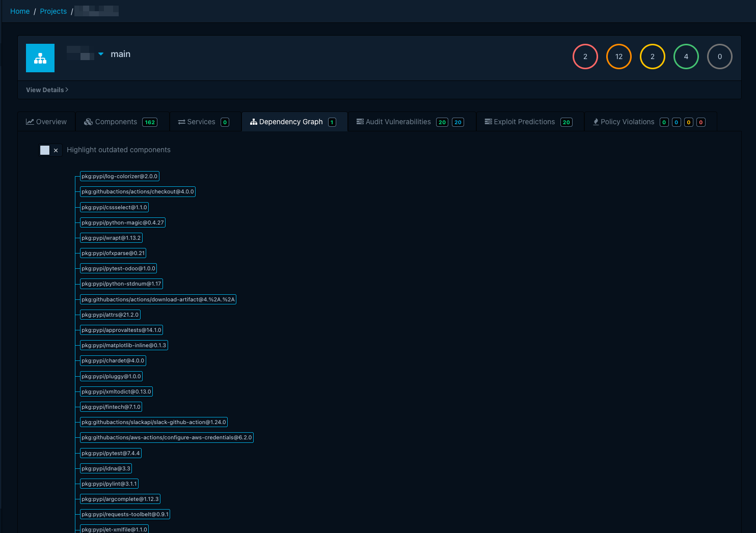Select node pkg:pypi/python-magic@0.4.27
756x533 pixels.
click(123, 222)
